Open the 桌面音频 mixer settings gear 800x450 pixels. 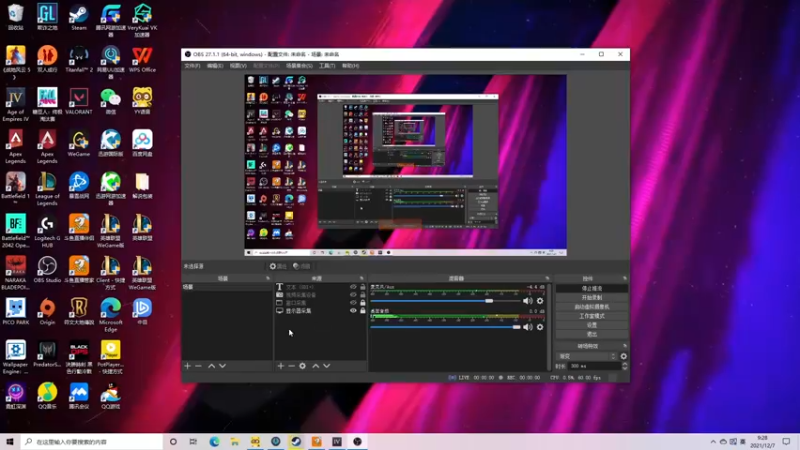540,327
